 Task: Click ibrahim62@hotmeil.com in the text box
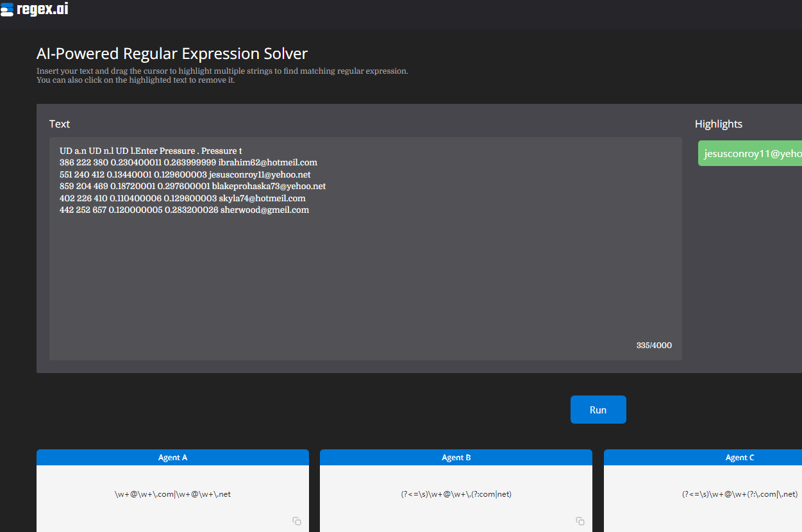[267, 163]
